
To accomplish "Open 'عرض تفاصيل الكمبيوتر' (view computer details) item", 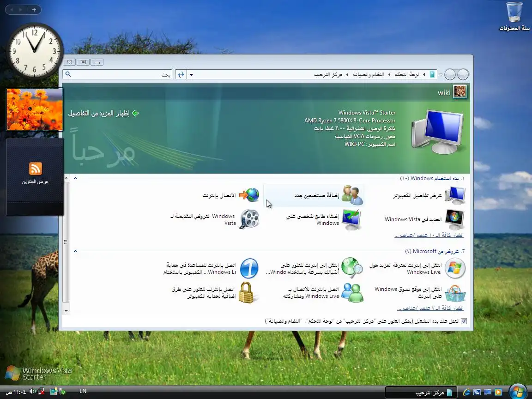I will click(x=429, y=195).
